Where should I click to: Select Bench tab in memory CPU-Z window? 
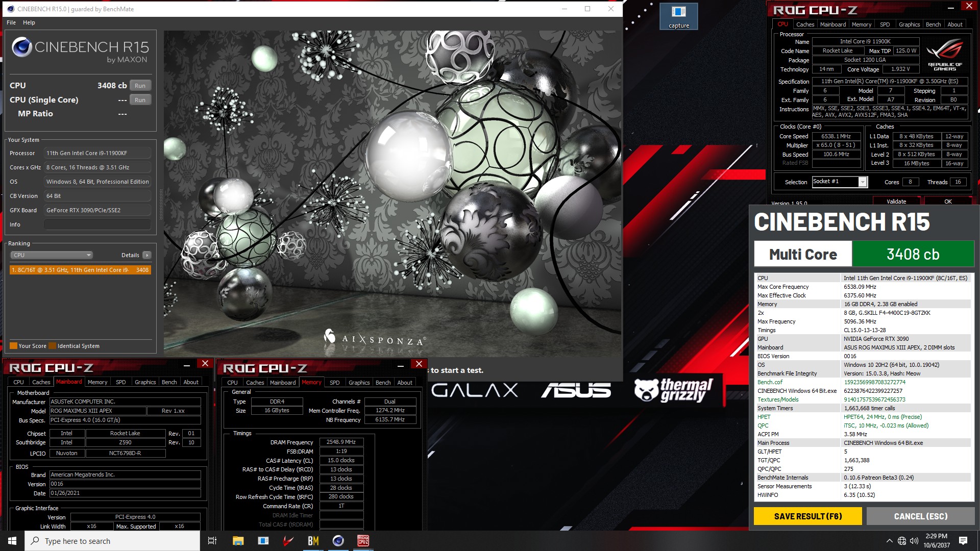coord(383,383)
